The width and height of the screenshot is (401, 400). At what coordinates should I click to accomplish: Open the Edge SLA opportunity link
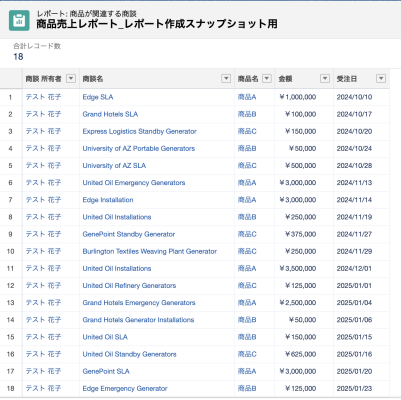98,97
